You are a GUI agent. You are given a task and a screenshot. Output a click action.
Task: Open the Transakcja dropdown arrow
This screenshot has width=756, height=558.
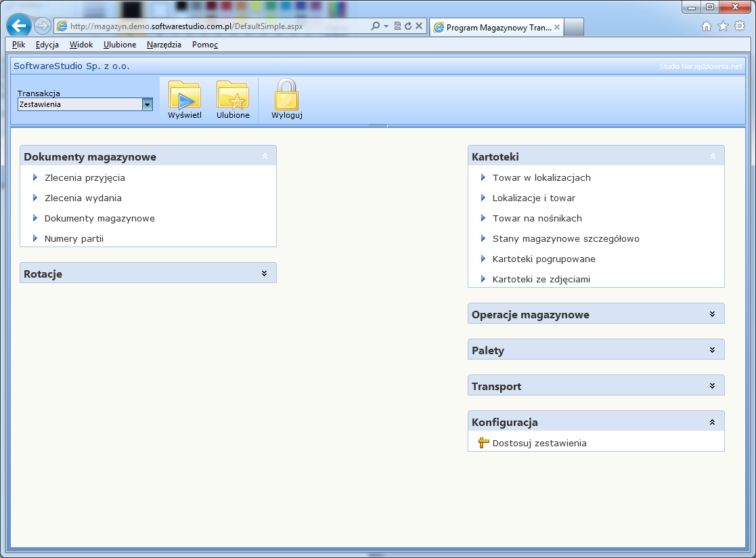[x=148, y=104]
